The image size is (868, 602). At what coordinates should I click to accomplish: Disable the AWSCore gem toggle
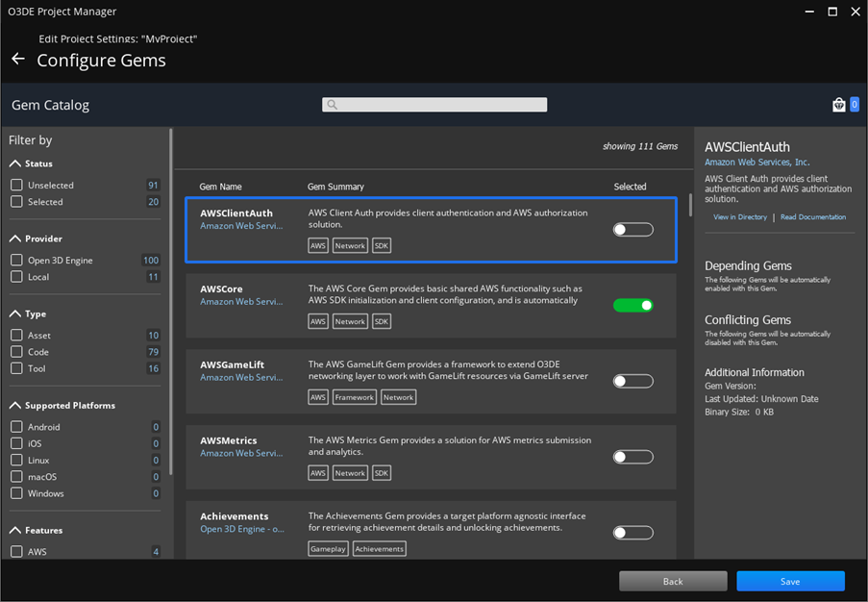tap(632, 303)
